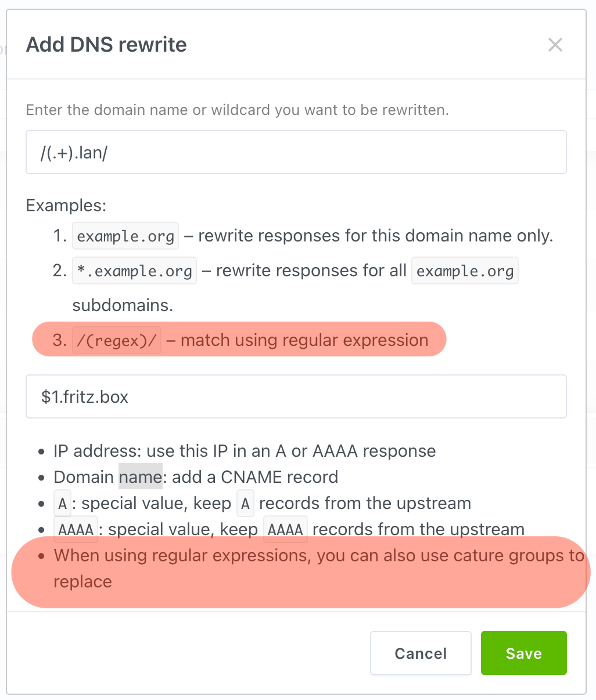Click the Add DNS rewrite title

(107, 45)
